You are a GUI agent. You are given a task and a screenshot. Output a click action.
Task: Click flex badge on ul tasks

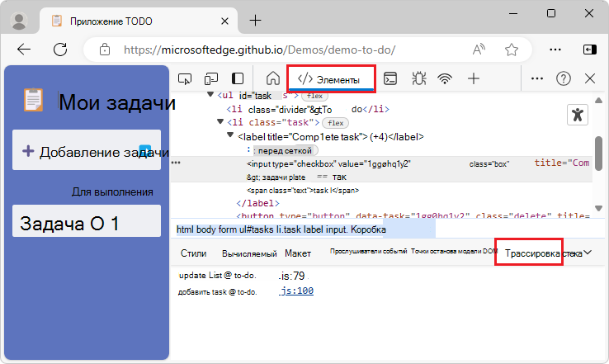point(314,96)
